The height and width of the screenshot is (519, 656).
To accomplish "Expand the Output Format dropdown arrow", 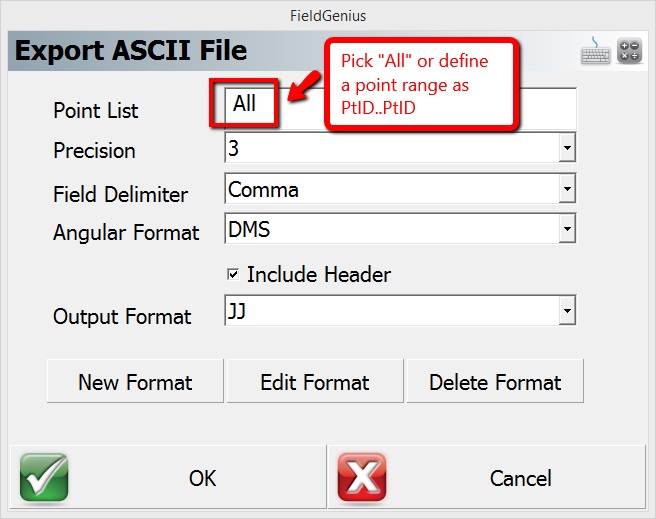I will click(567, 313).
